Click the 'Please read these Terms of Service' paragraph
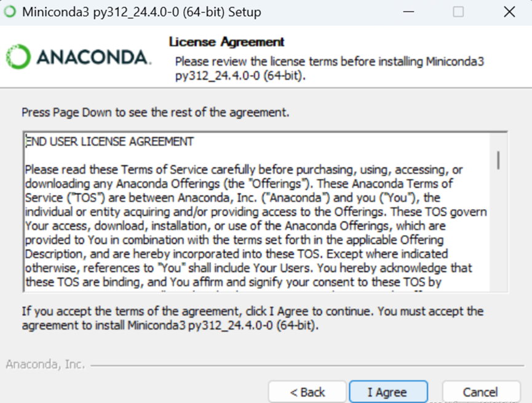 pos(256,226)
